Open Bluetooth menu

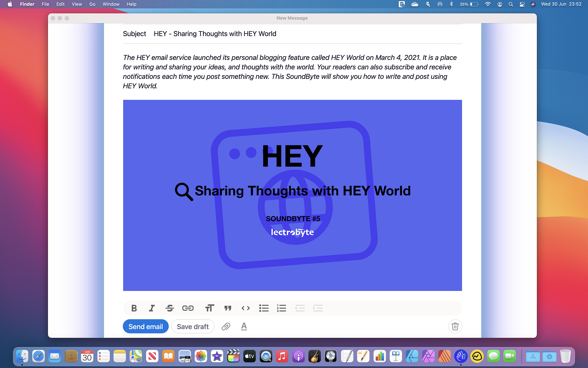[451, 4]
